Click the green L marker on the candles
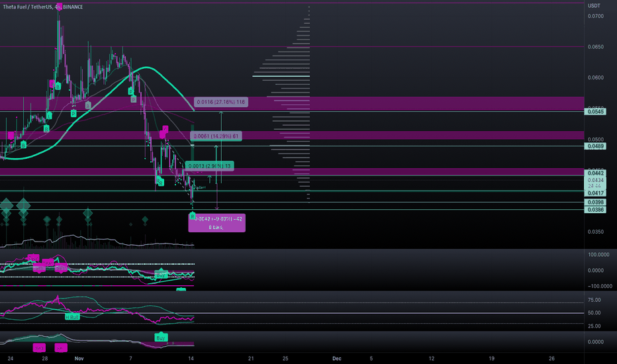 coord(49,116)
